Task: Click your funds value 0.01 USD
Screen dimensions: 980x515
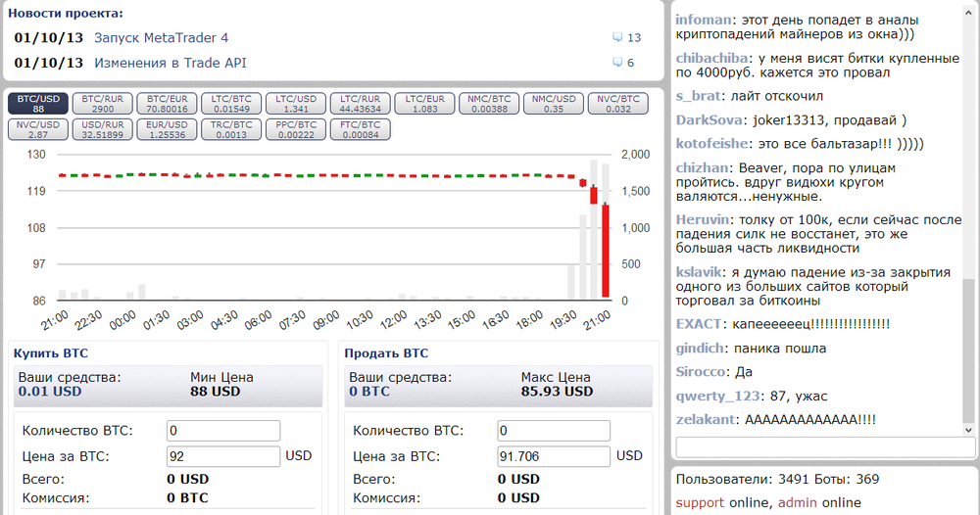Action: point(50,392)
